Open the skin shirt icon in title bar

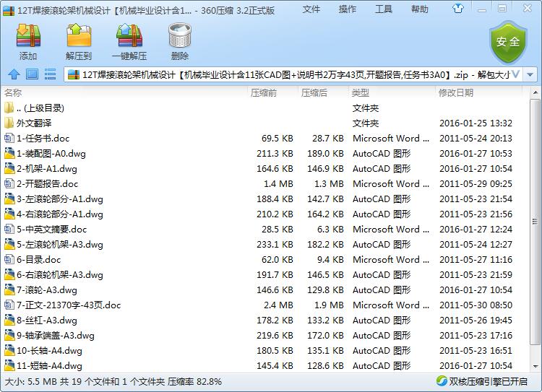tap(458, 8)
